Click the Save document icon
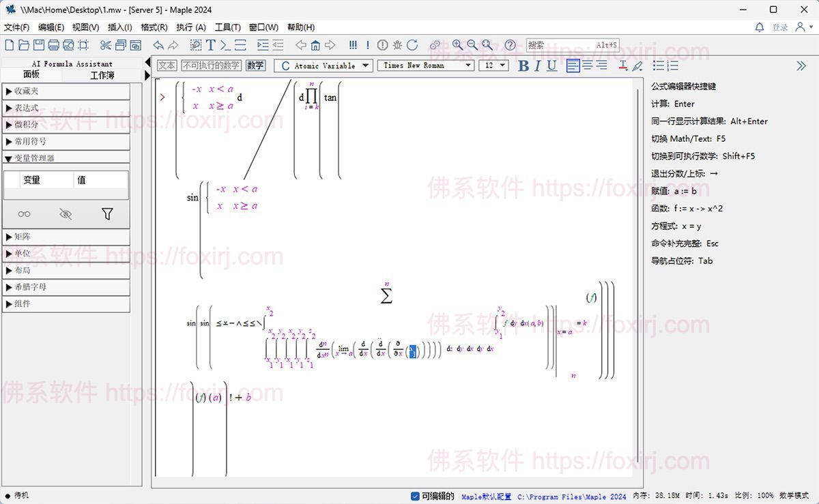Image resolution: width=819 pixels, height=504 pixels. coord(38,45)
